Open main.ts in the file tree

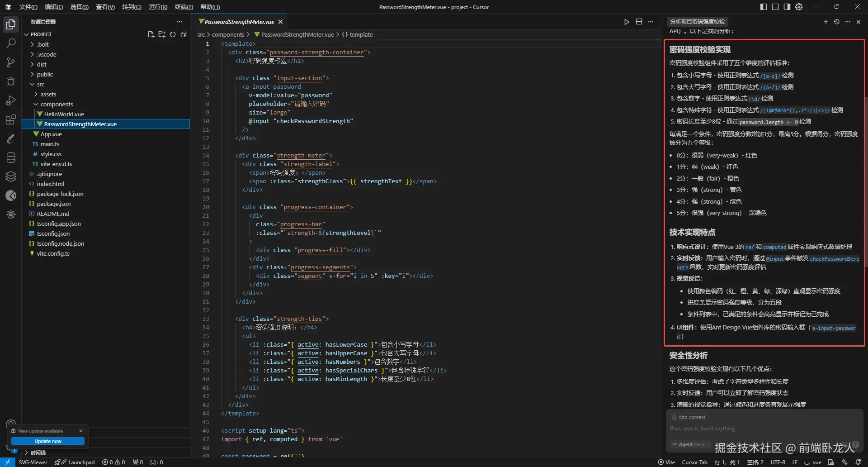click(106, 144)
